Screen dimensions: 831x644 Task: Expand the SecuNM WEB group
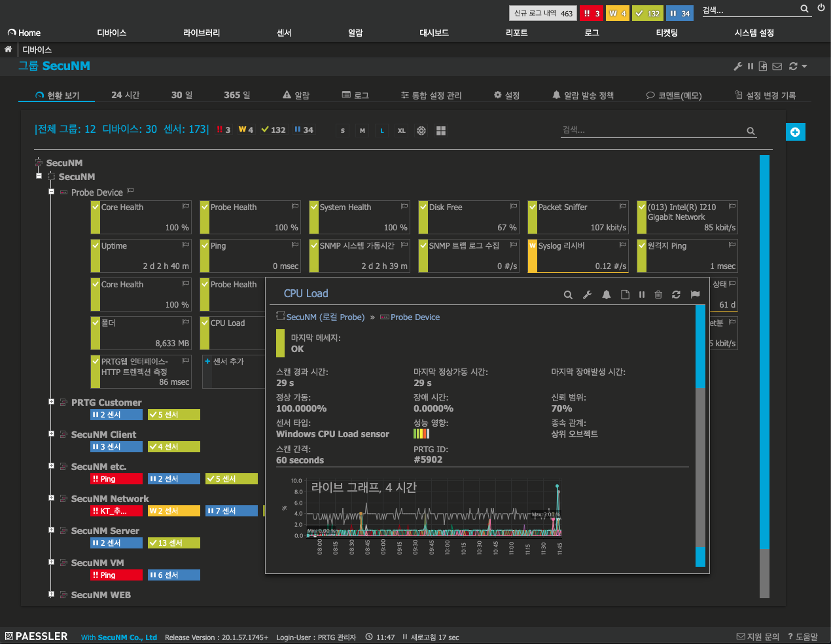pos(51,594)
